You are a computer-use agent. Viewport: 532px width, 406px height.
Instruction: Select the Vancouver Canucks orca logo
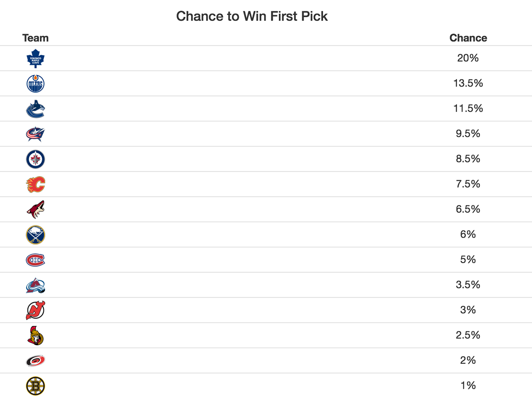coord(35,109)
